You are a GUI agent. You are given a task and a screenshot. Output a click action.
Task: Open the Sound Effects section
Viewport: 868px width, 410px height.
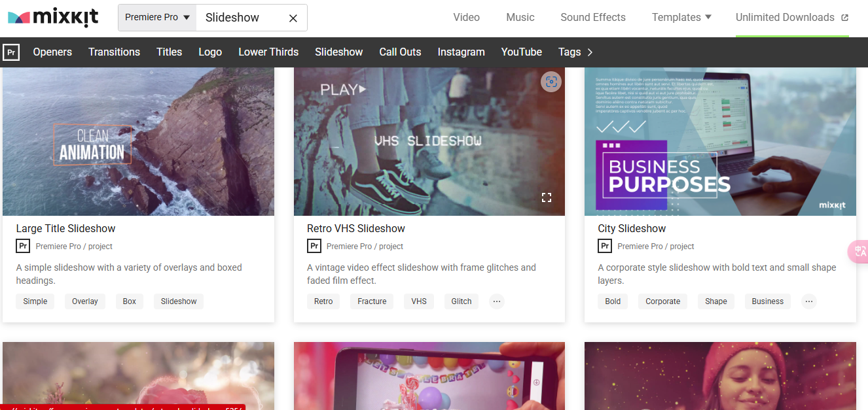pos(592,17)
